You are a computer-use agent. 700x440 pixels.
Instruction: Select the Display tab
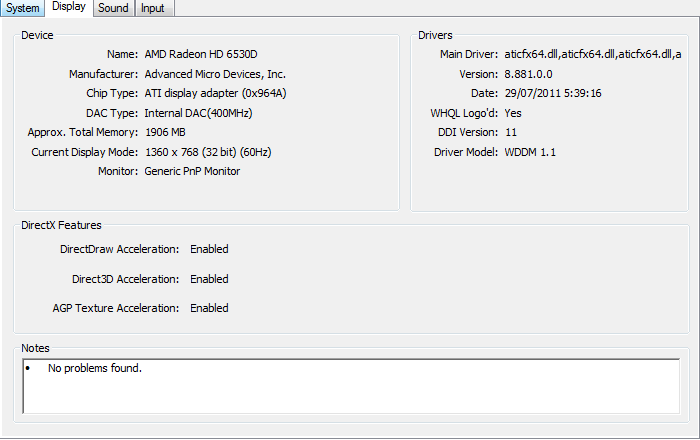[69, 7]
